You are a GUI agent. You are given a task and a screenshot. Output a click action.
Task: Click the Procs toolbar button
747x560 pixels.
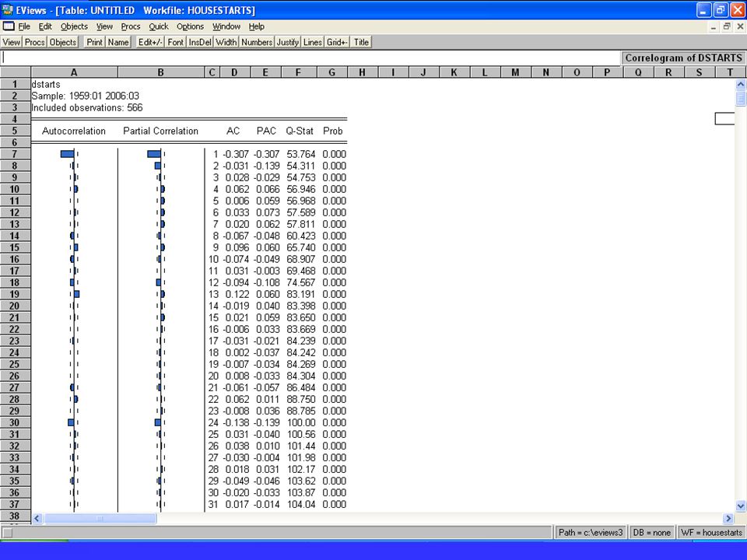[x=35, y=42]
